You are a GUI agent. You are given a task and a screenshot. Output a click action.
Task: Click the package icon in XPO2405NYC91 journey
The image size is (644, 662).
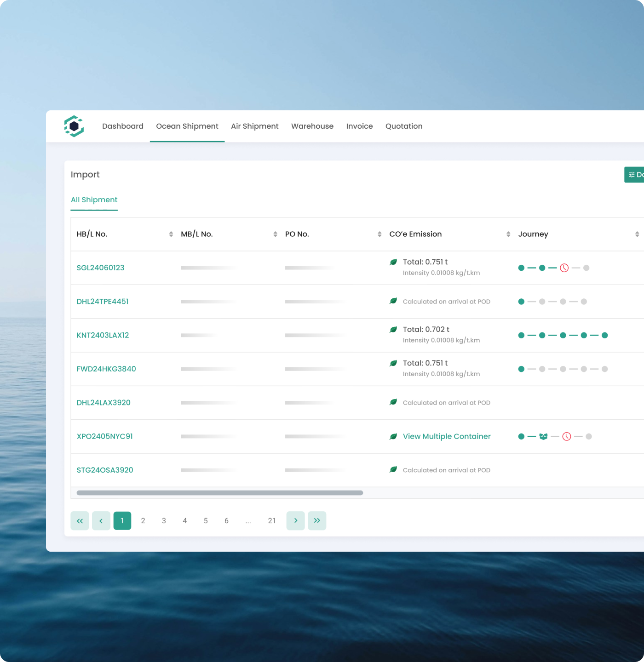[x=543, y=436]
